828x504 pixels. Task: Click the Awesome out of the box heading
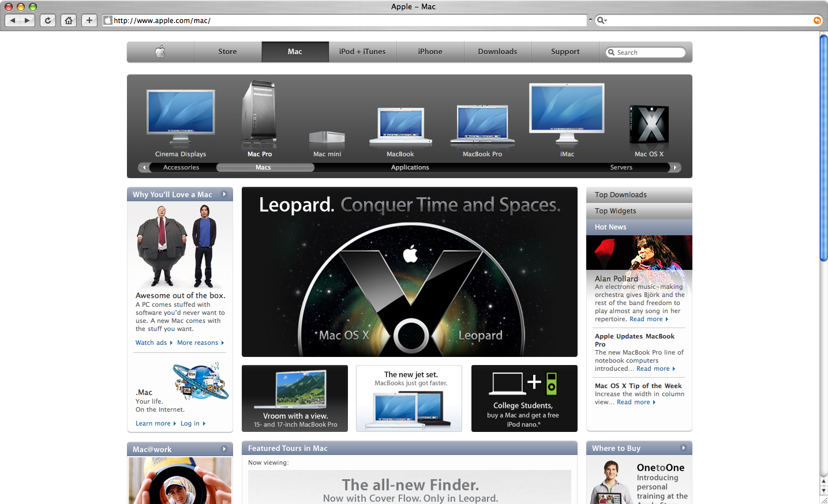(181, 295)
